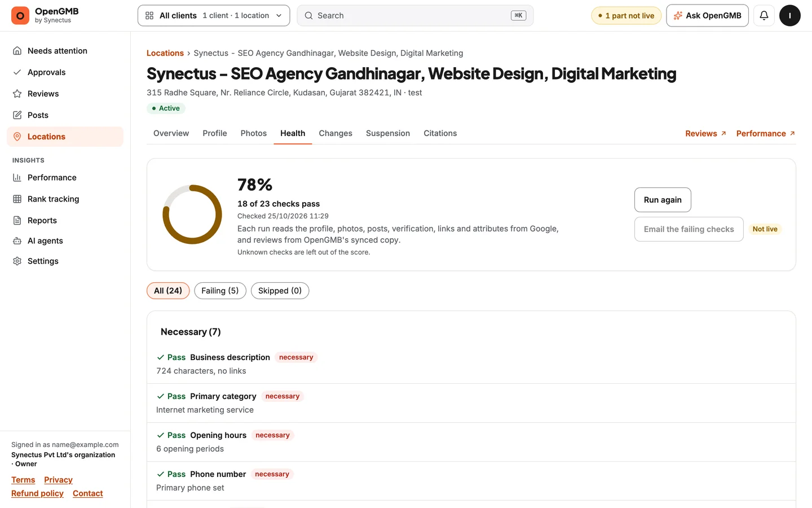Switch to the Citations tab

coord(440,133)
